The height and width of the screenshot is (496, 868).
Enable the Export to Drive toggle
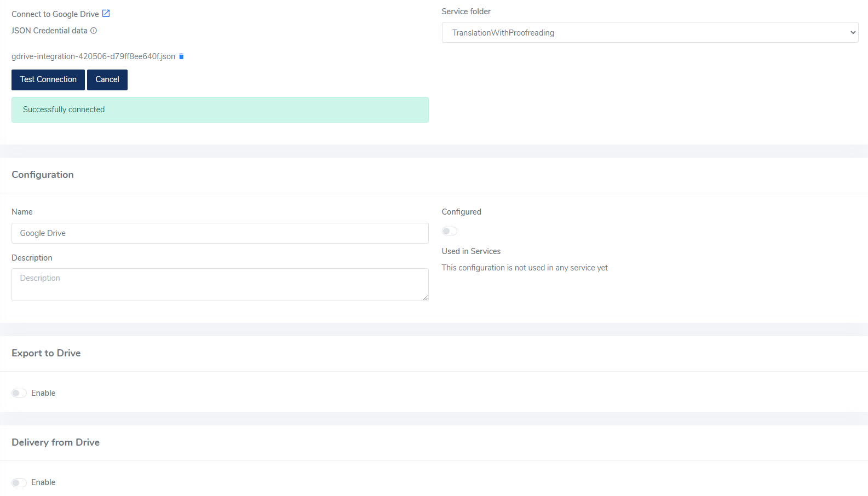(x=19, y=393)
